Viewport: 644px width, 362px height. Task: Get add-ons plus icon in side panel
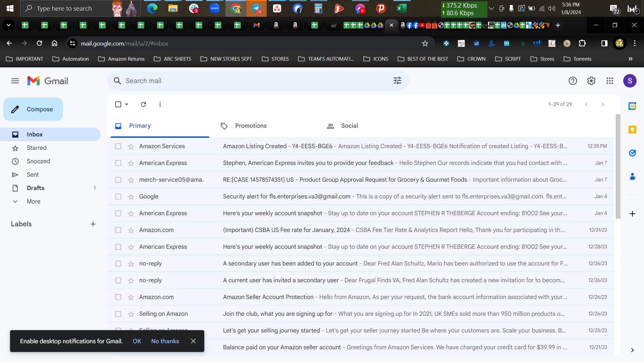pos(632,214)
